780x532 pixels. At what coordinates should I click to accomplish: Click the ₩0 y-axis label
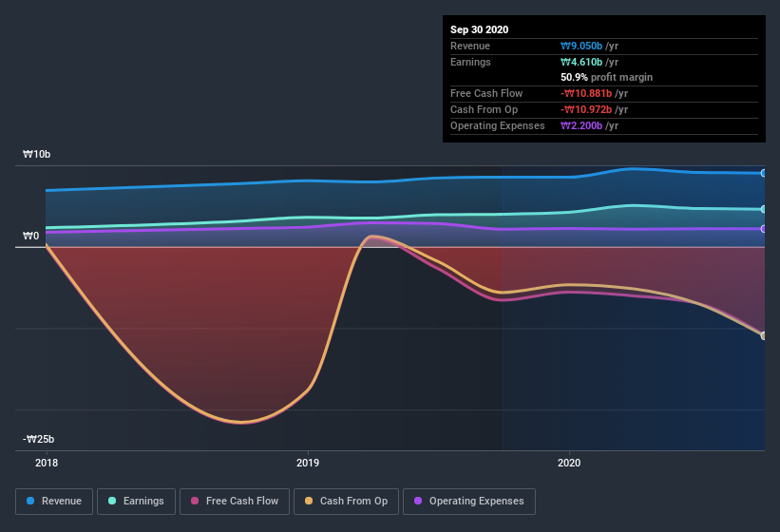30,236
